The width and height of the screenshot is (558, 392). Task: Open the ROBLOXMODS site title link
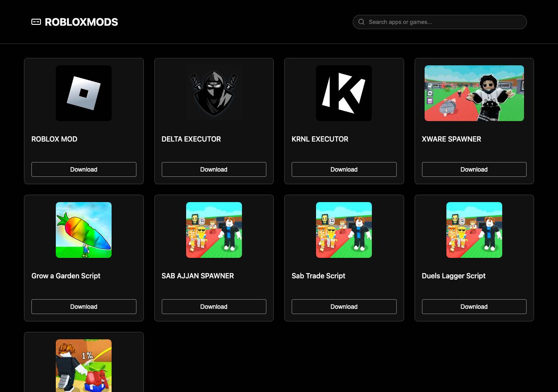(x=81, y=22)
